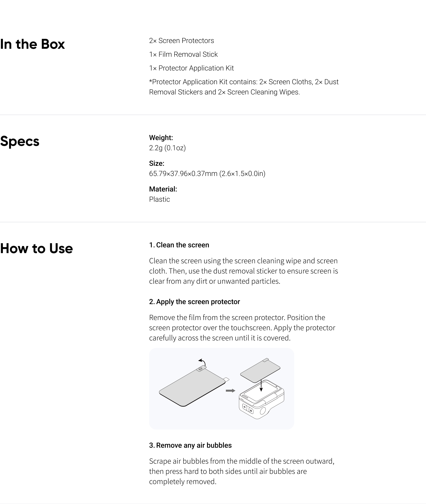This screenshot has height=504, width=426.
Task: Click the "1. Clean the screen" step title
Action: tap(179, 245)
